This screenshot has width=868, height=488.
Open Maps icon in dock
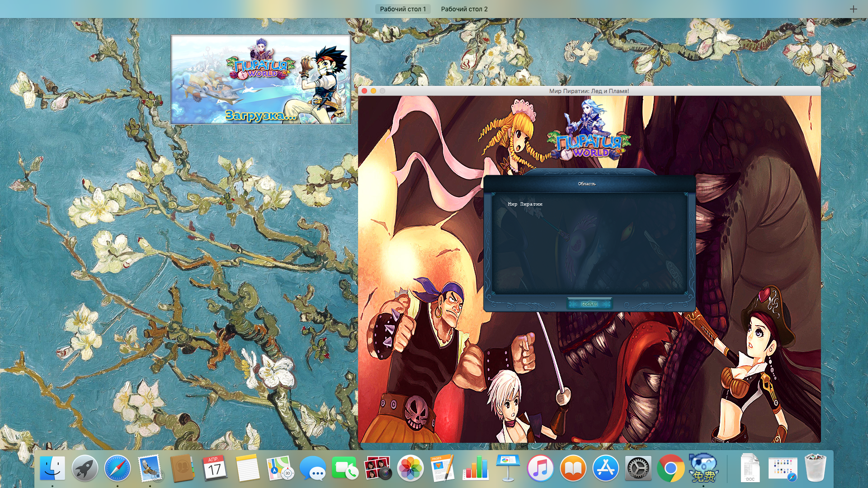pos(280,468)
